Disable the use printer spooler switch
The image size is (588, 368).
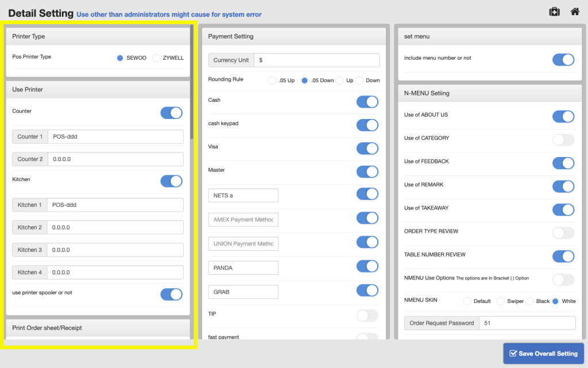point(171,294)
